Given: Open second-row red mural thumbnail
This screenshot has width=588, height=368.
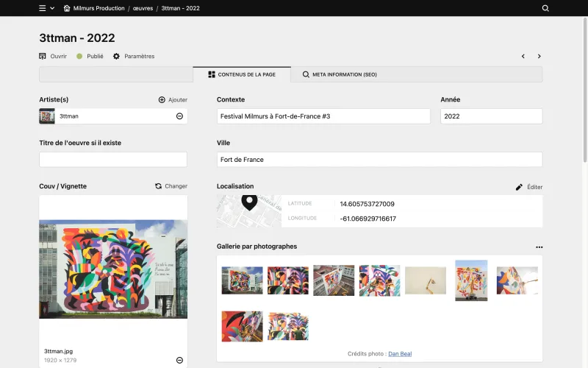Looking at the screenshot, I should pyautogui.click(x=243, y=326).
